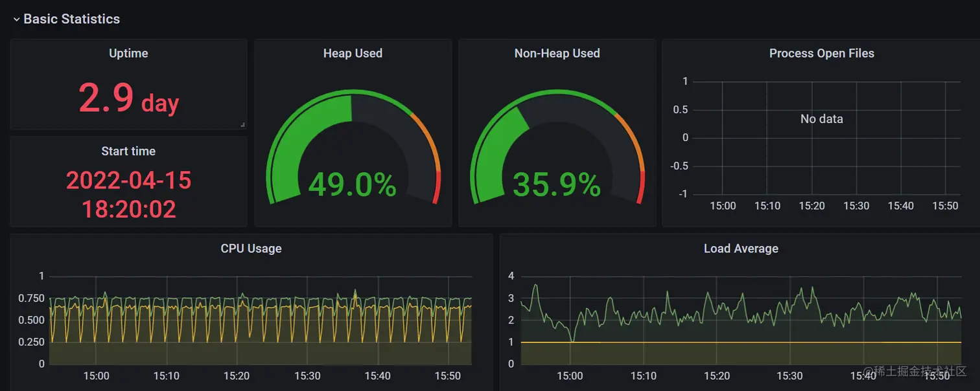Collapse the Basic Statistics row chevron
Viewport: 980px width, 391px height.
point(16,19)
